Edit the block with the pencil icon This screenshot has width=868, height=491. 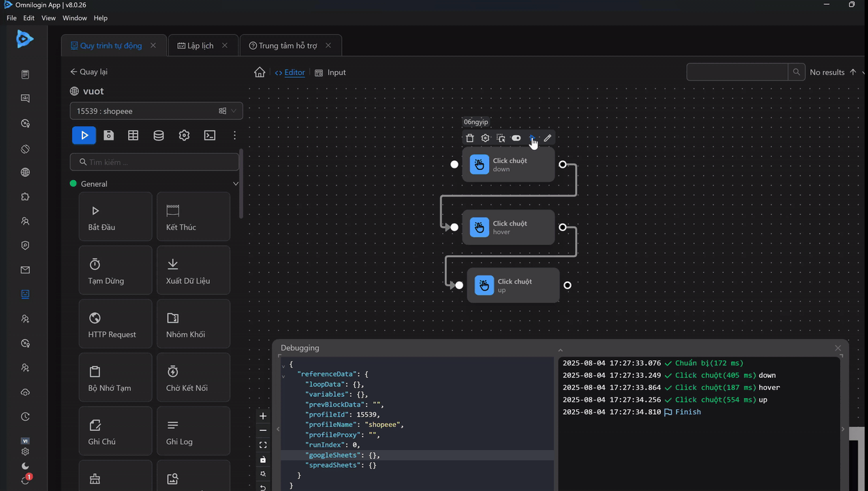[548, 138]
